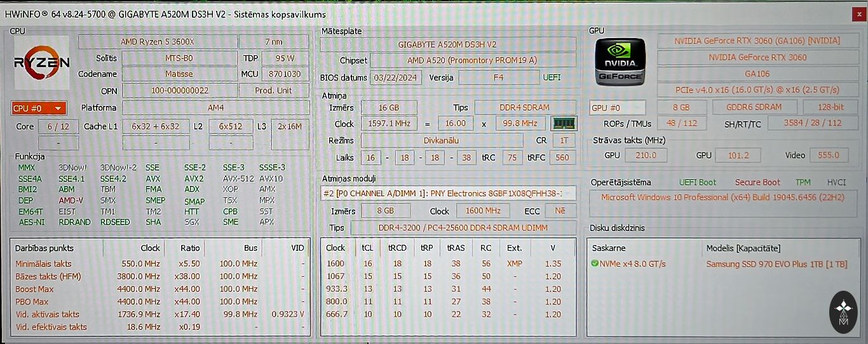
Task: Click the NVIDIA GeForce logo image
Action: pos(620,62)
